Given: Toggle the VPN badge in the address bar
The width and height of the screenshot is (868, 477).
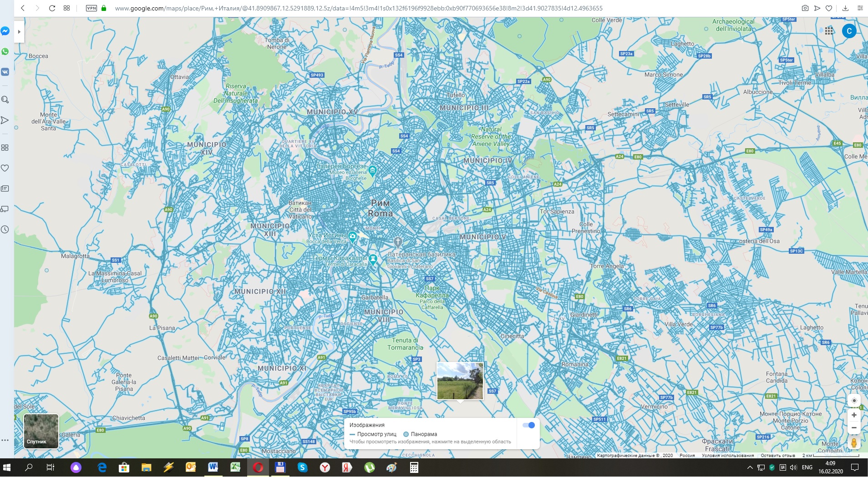Looking at the screenshot, I should [91, 8].
